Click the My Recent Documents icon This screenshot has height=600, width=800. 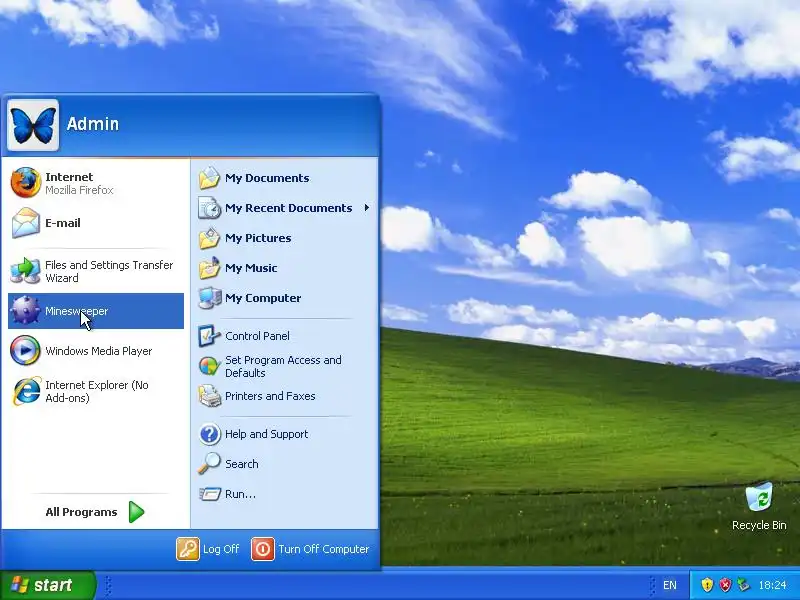[209, 208]
